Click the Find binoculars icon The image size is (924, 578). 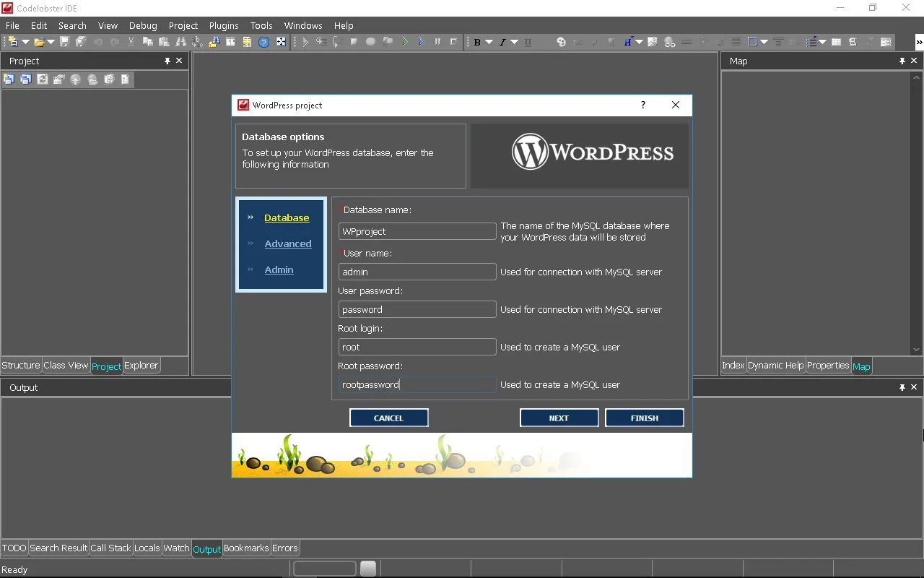[x=180, y=42]
